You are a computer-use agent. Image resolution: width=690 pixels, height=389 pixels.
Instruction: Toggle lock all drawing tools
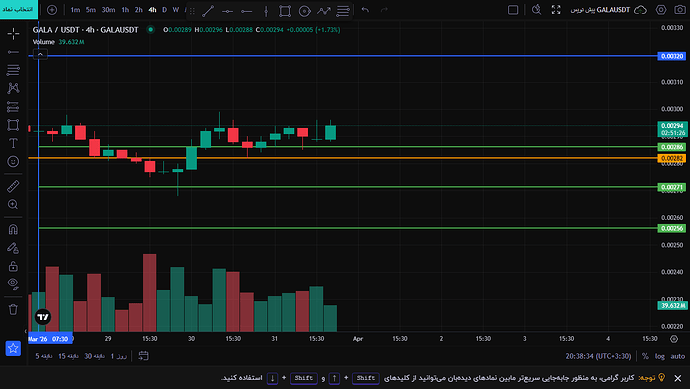tap(13, 266)
